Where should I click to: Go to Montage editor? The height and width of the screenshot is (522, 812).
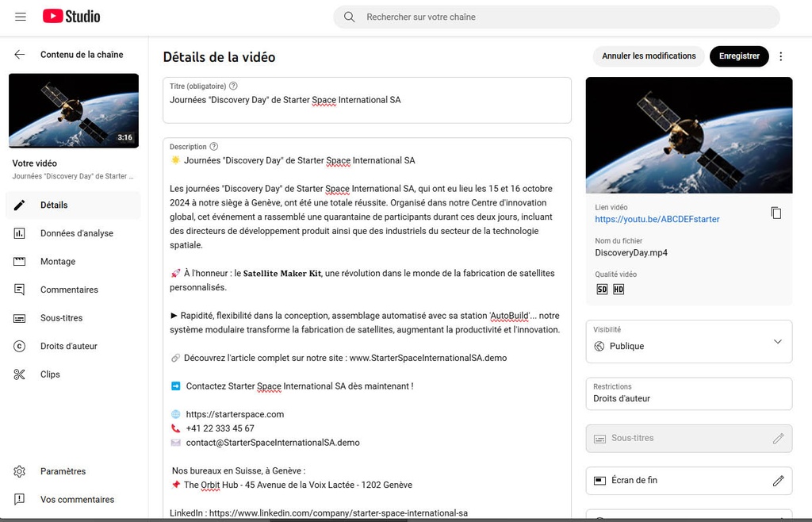[73, 262]
